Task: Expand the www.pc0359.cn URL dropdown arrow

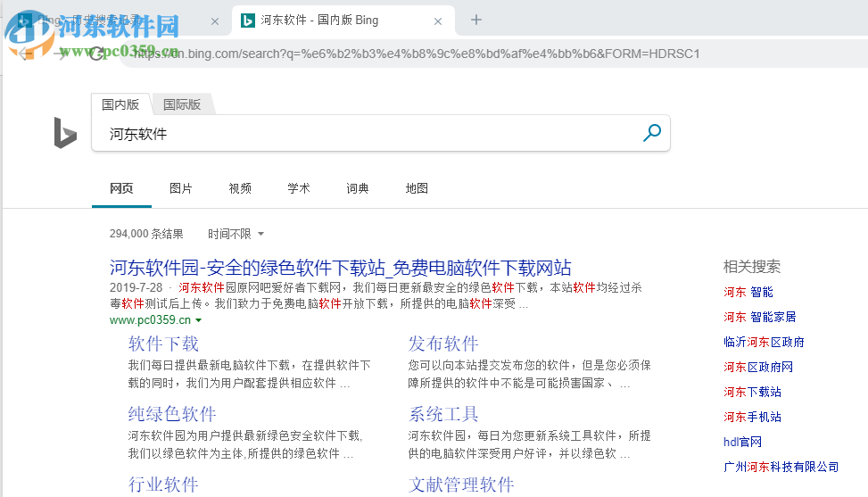Action: 199,320
